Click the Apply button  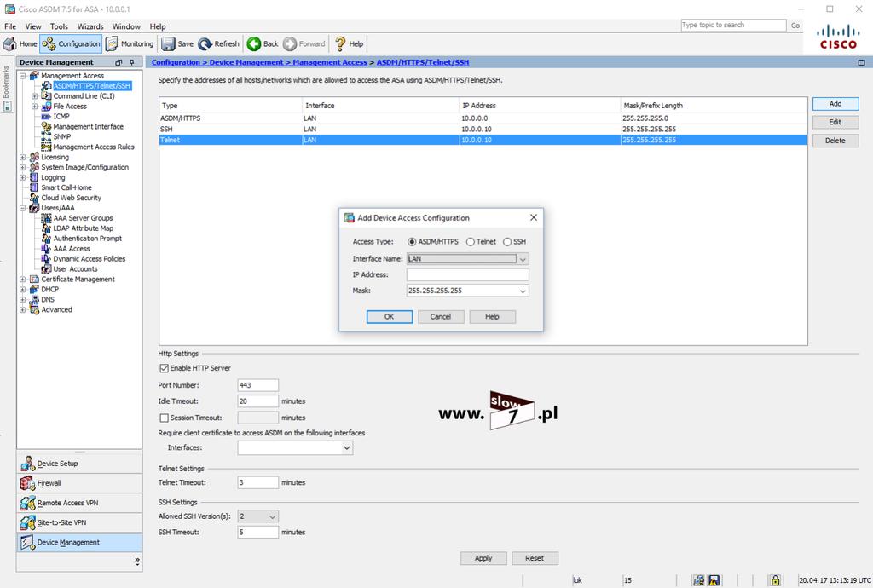coord(483,558)
